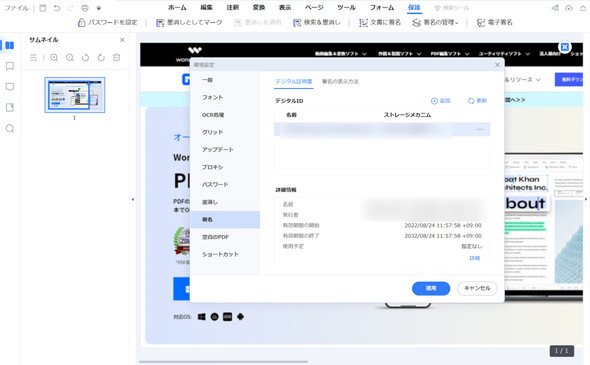Click 詳細 link in details section
This screenshot has height=365, width=590.
pos(474,258)
